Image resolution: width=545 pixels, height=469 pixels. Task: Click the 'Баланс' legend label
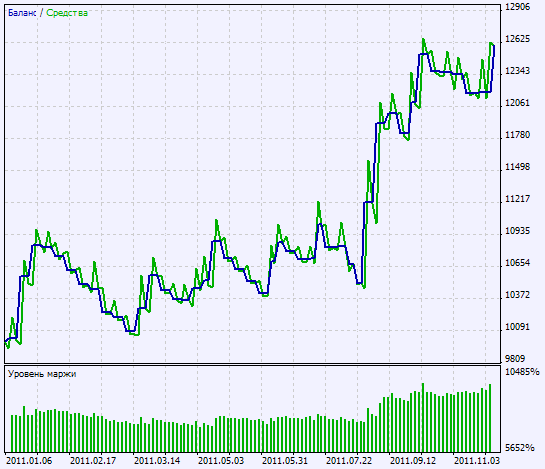pyautogui.click(x=22, y=13)
